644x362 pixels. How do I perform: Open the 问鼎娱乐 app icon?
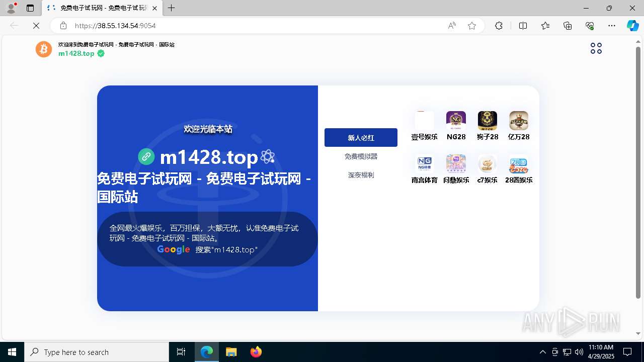[456, 164]
